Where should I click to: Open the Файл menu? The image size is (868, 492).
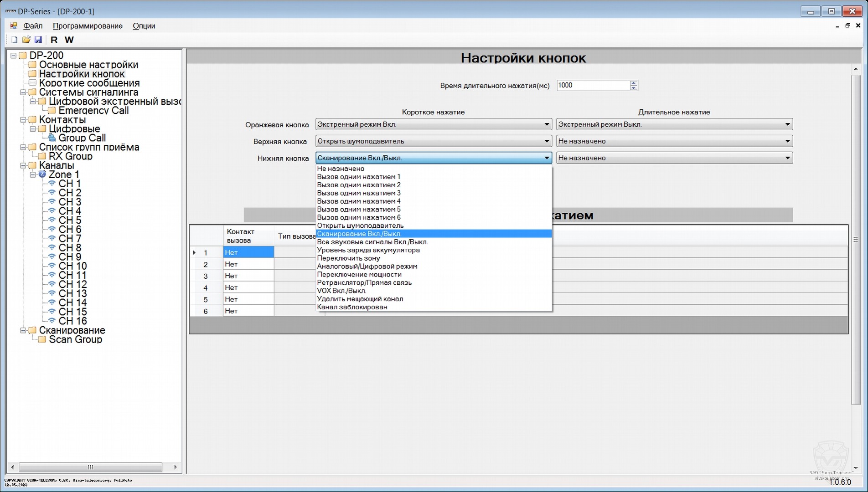click(x=33, y=26)
